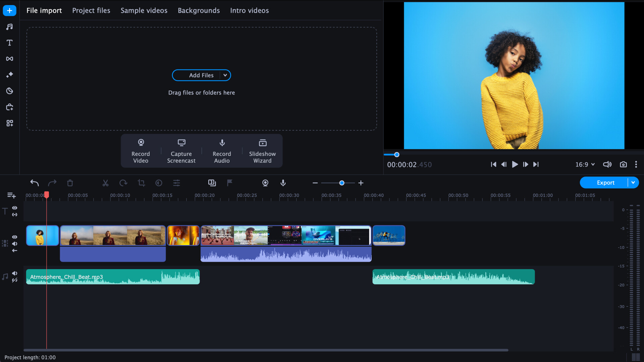644x362 pixels.
Task: Take a snapshot of the preview frame
Action: click(623, 164)
